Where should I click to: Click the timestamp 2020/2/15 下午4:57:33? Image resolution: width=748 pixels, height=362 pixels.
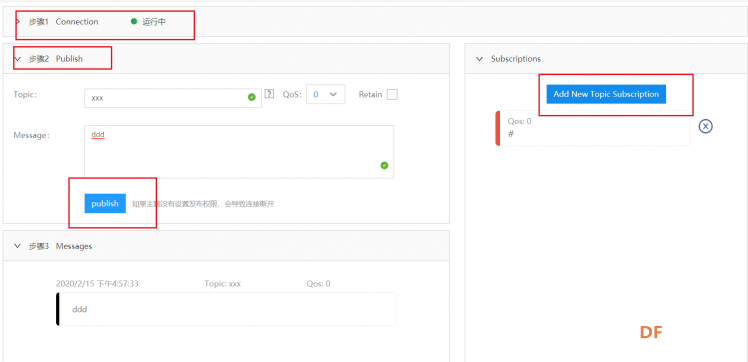click(97, 284)
